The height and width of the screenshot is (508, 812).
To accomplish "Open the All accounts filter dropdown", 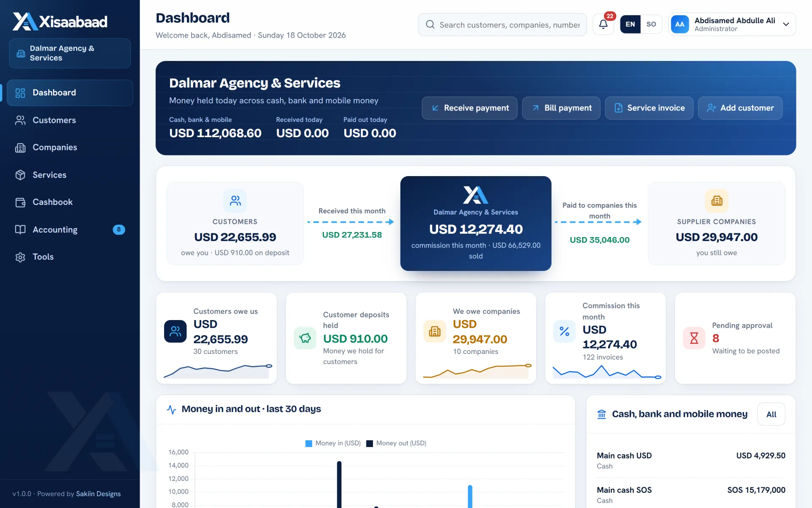I will coord(771,414).
